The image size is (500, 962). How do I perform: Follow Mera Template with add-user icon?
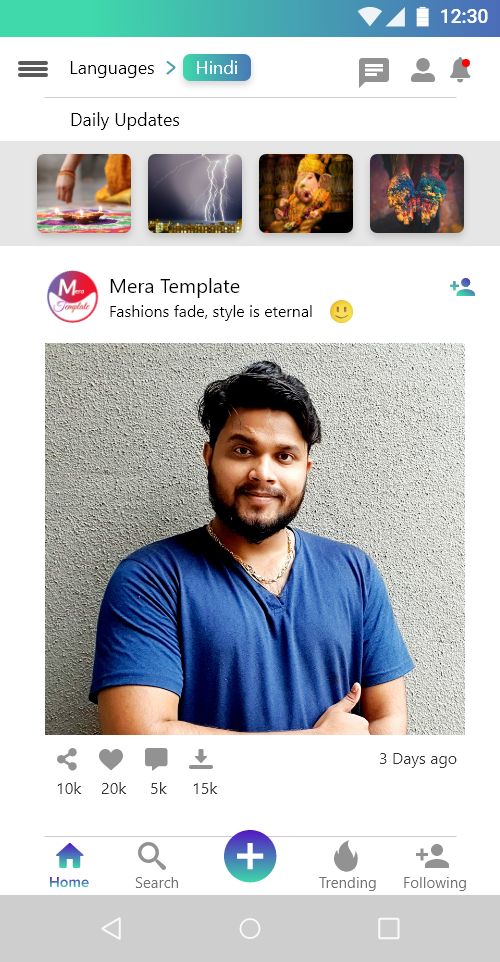[463, 287]
